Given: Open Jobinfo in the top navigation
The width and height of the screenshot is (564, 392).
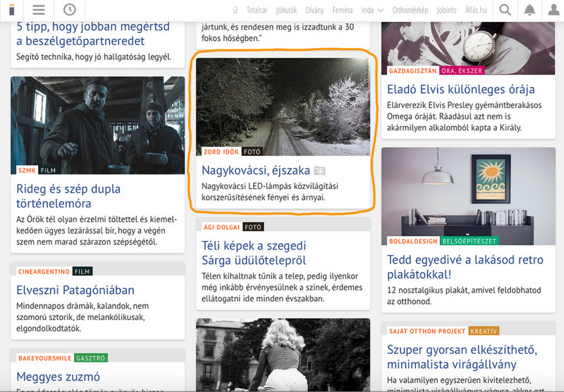Looking at the screenshot, I should (x=446, y=11).
